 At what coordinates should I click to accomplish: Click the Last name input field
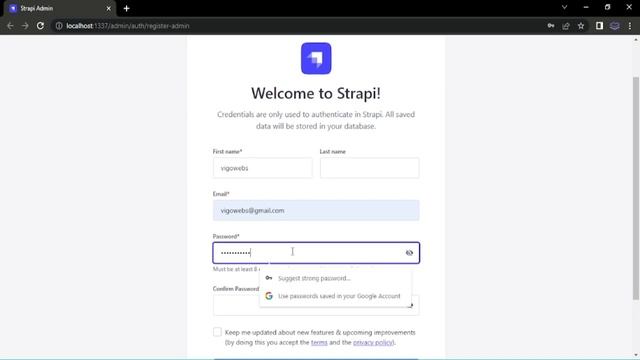point(369,168)
